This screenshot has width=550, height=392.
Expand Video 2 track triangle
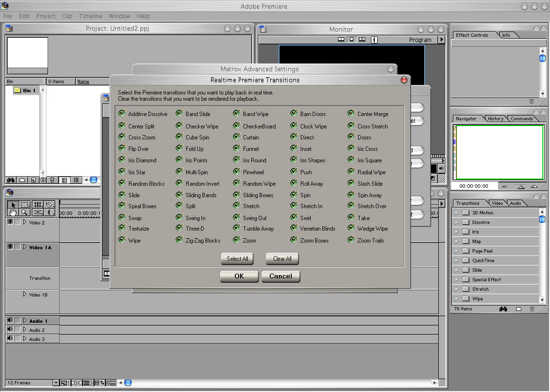24,222
